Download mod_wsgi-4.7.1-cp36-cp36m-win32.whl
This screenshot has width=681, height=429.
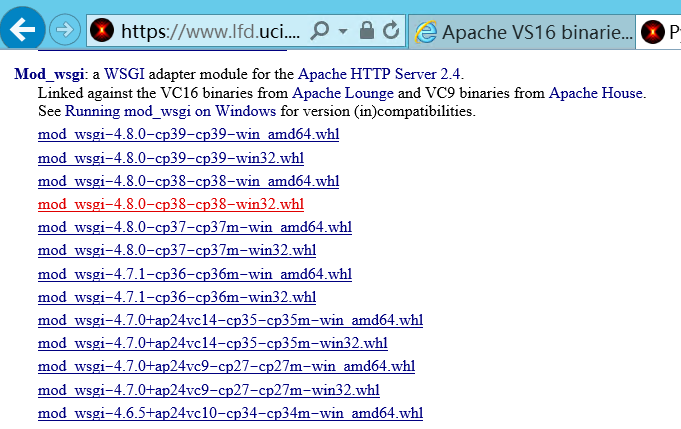(x=177, y=297)
